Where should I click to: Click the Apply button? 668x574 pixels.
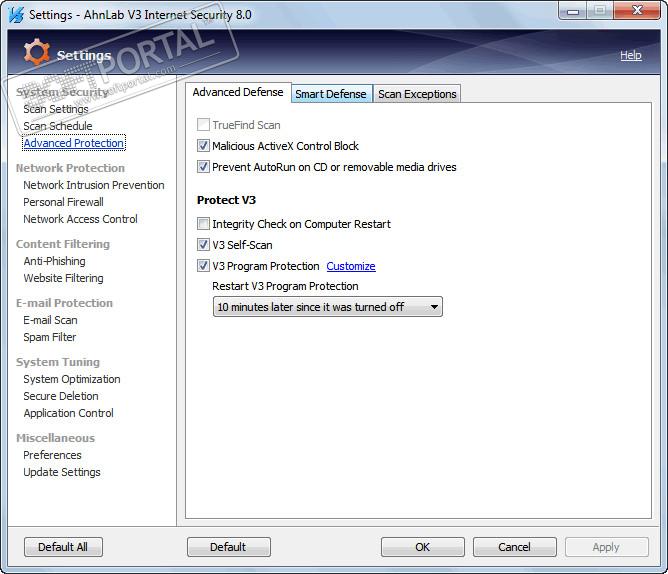[x=606, y=547]
